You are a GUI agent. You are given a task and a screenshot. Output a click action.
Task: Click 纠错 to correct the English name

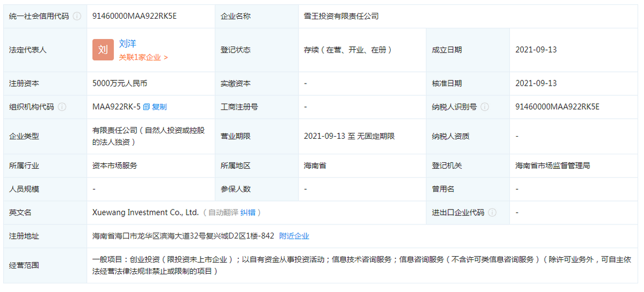[x=247, y=213]
